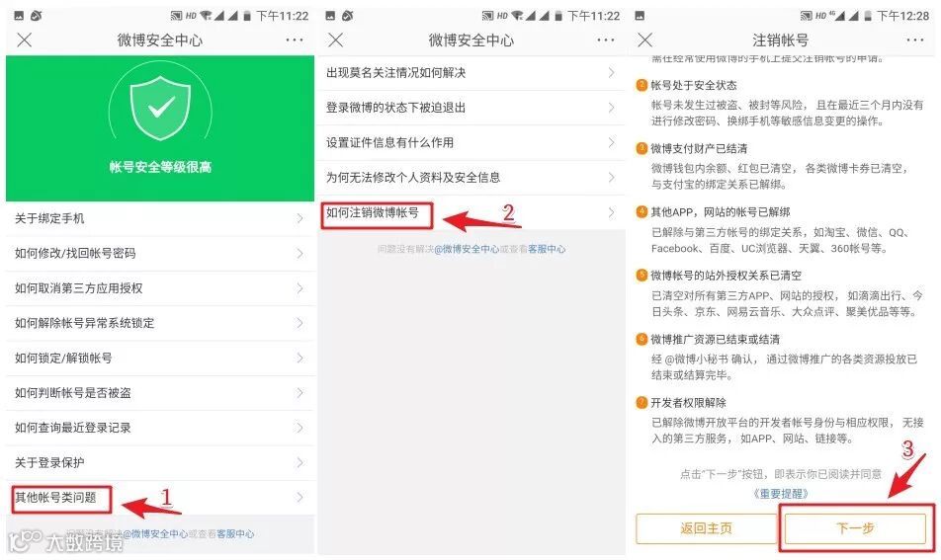Tap @微博安全中心 link on middle screen

tap(467, 249)
